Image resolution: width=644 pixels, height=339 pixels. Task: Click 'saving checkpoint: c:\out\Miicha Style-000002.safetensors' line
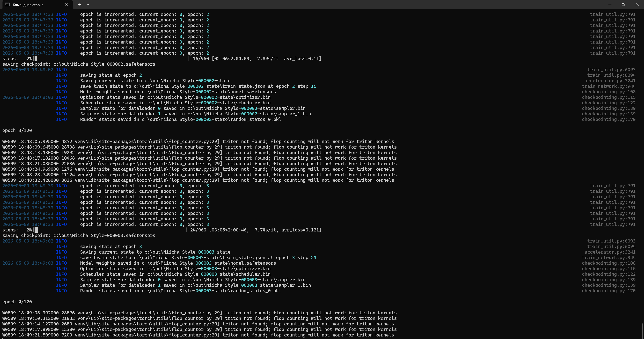(79, 64)
